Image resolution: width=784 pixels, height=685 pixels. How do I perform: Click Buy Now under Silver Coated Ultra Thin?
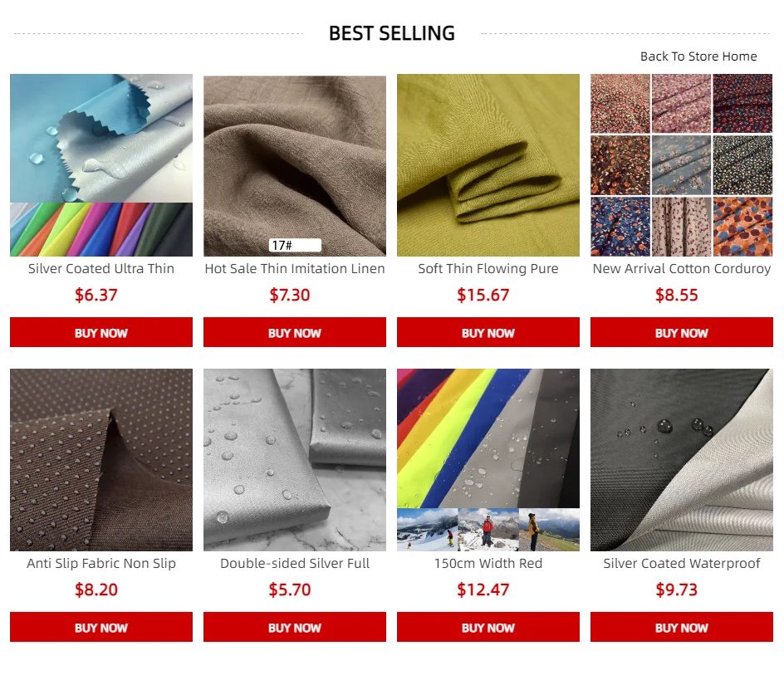pos(101,332)
